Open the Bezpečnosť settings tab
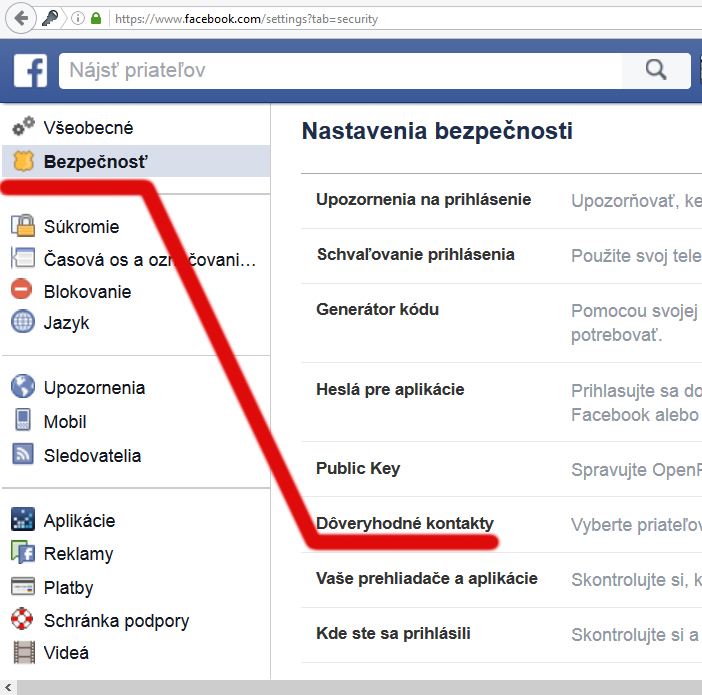 pyautogui.click(x=95, y=161)
